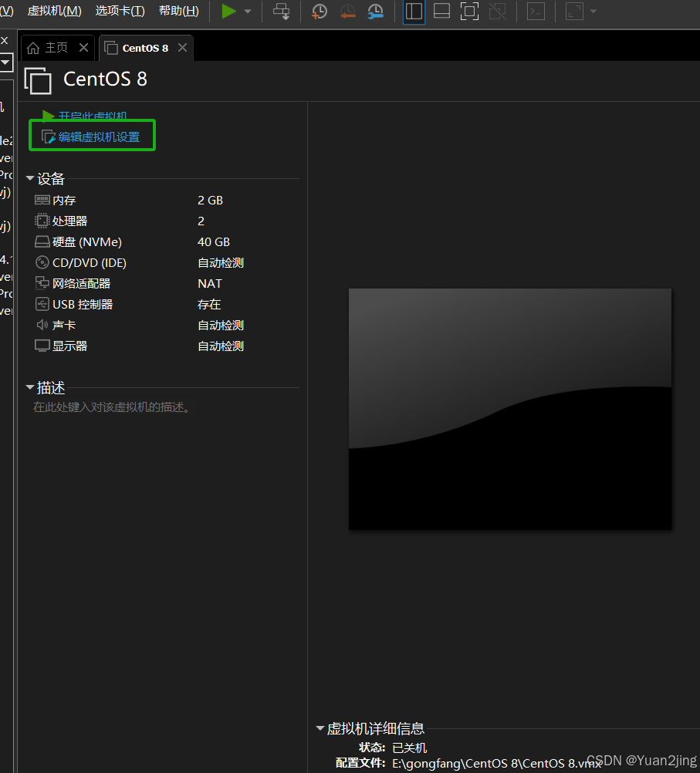
Task: Click the stretch guest display icon
Action: coord(574,11)
